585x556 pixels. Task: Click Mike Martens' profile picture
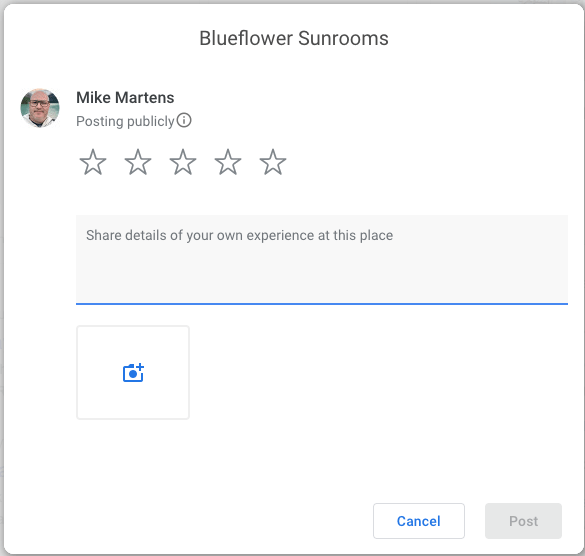[x=40, y=108]
